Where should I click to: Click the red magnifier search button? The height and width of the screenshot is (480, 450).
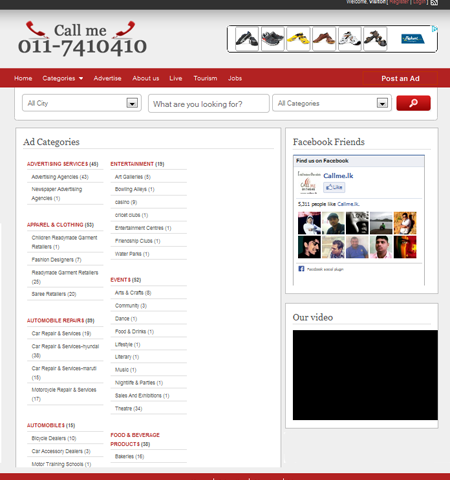coord(413,103)
